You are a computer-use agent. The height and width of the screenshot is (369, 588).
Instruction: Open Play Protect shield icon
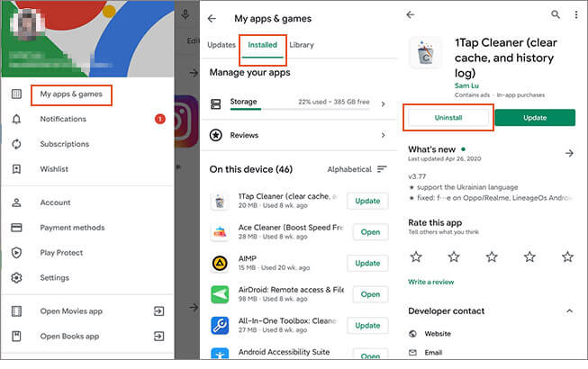[16, 253]
